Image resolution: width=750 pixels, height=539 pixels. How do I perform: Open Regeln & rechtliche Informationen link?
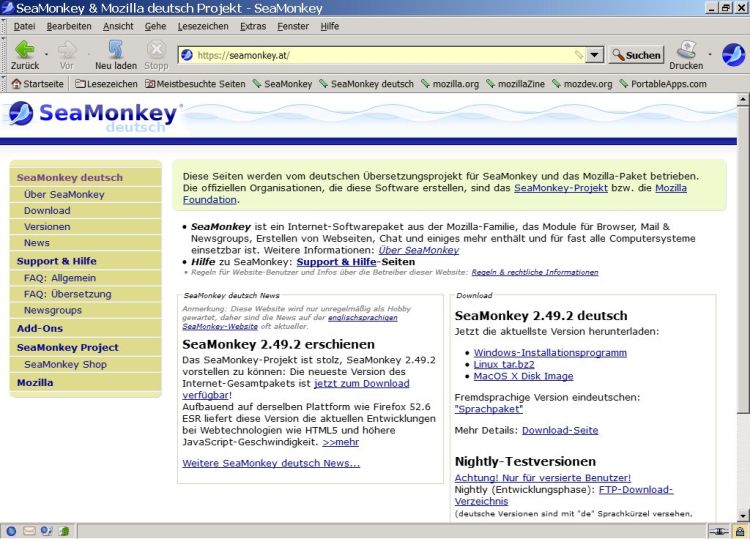pyautogui.click(x=535, y=273)
